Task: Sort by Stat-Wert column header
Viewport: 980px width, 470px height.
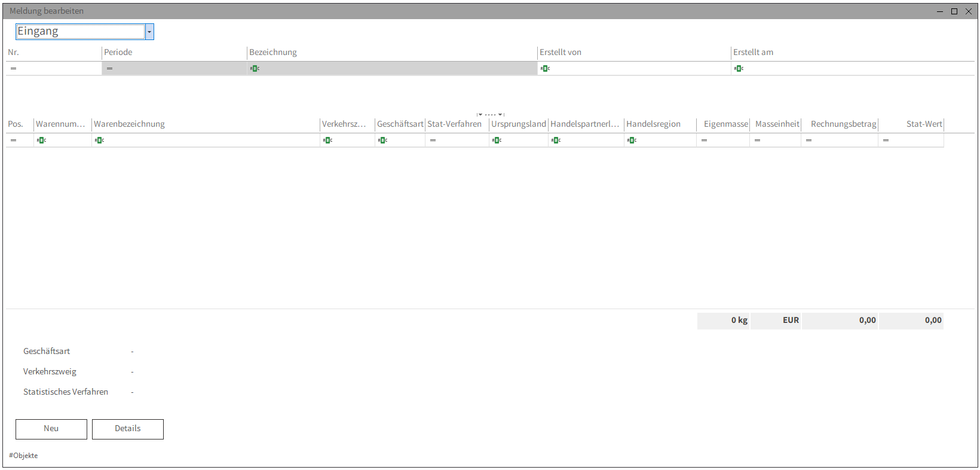Action: tap(911, 124)
